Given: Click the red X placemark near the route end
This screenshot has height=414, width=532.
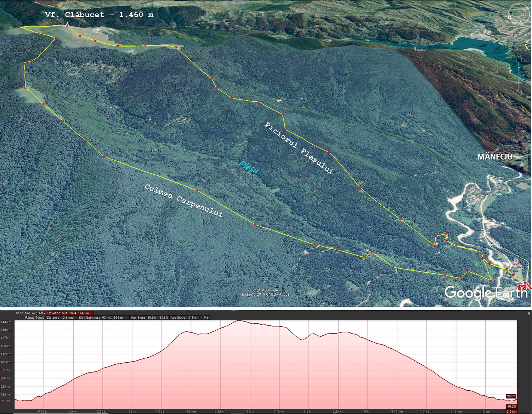Looking at the screenshot, I should tap(516, 261).
